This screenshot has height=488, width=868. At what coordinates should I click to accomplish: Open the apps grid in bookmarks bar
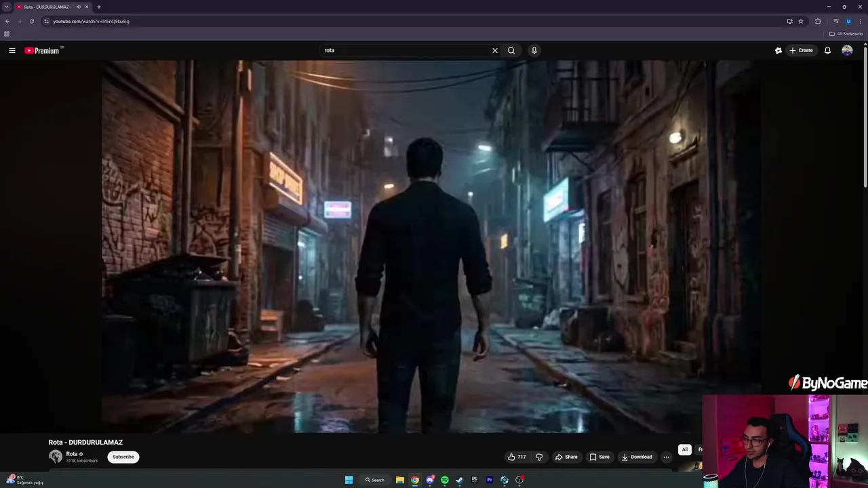point(7,34)
